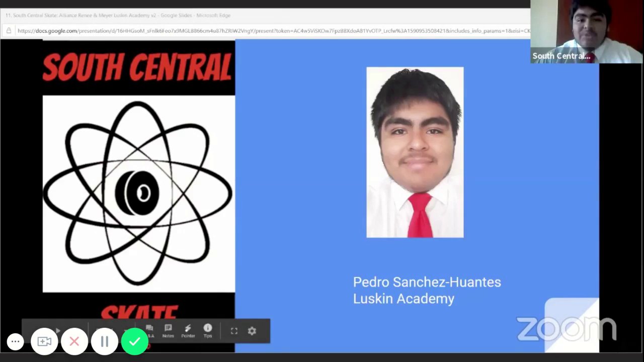This screenshot has height=362, width=644.
Task: Open speaker Notes in presentation toolbar
Action: coord(168,330)
